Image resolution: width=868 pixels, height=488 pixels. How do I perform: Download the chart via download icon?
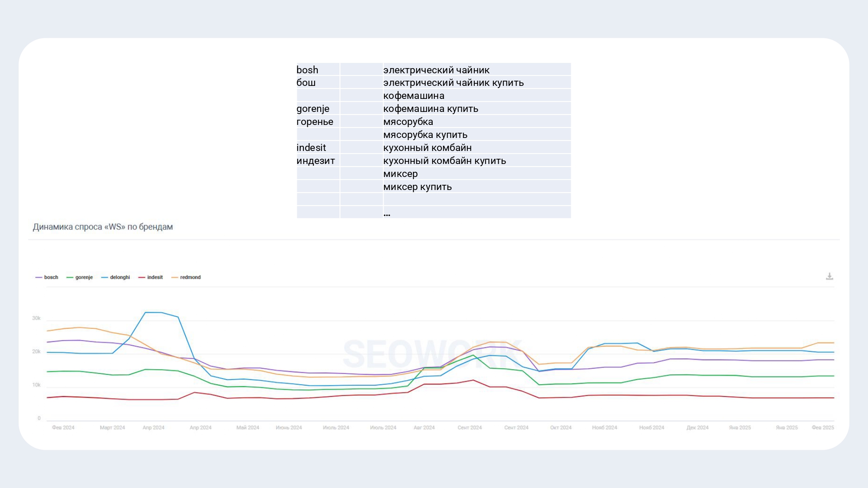pos(829,276)
